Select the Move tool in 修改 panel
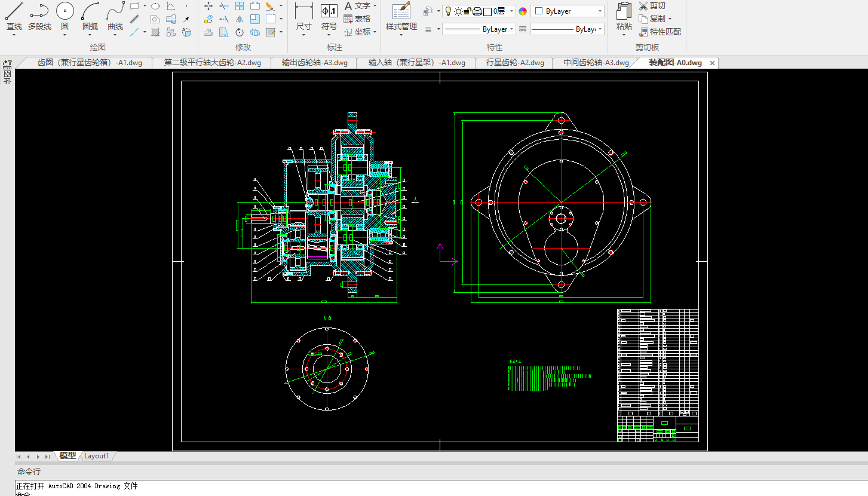The width and height of the screenshot is (868, 496). [208, 6]
